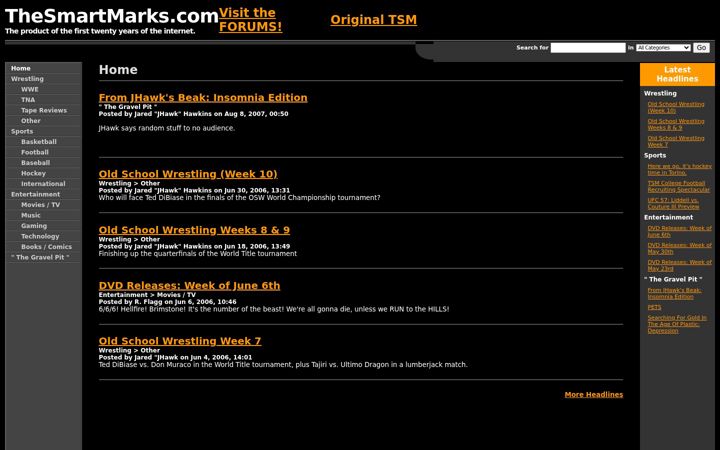
Task: Open International section in left navigation
Action: [x=43, y=184]
